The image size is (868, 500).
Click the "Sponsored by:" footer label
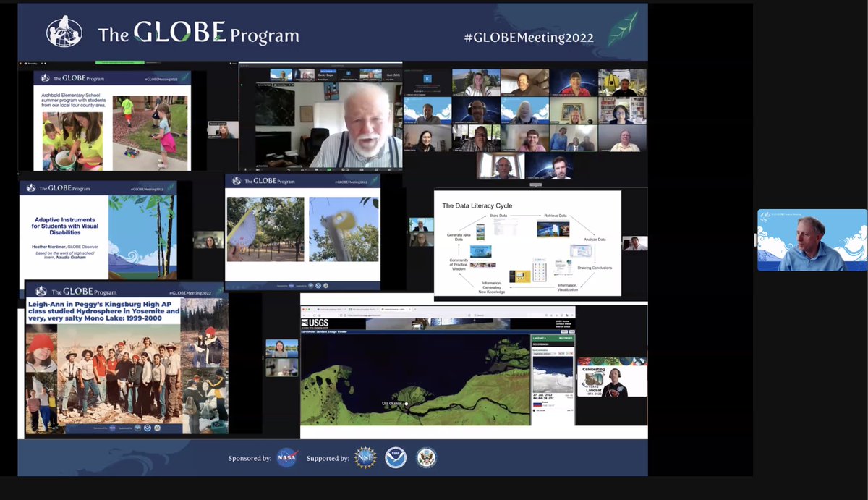250,459
